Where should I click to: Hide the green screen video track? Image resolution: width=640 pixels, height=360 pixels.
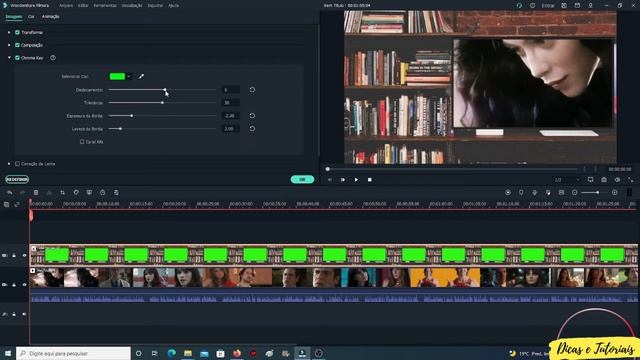(x=24, y=256)
